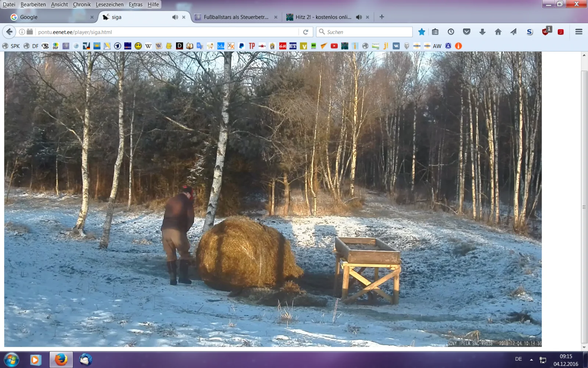Screen dimensions: 588x368
Task: Open the SPK bookmark
Action: pyautogui.click(x=11, y=46)
